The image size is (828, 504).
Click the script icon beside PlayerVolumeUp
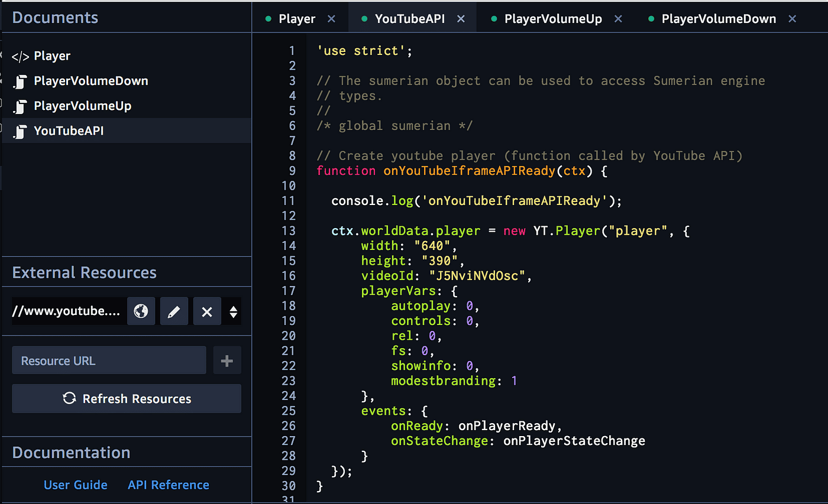click(21, 107)
